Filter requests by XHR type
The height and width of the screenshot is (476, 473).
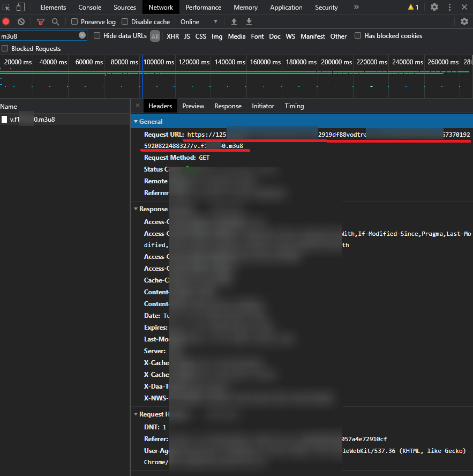point(172,36)
